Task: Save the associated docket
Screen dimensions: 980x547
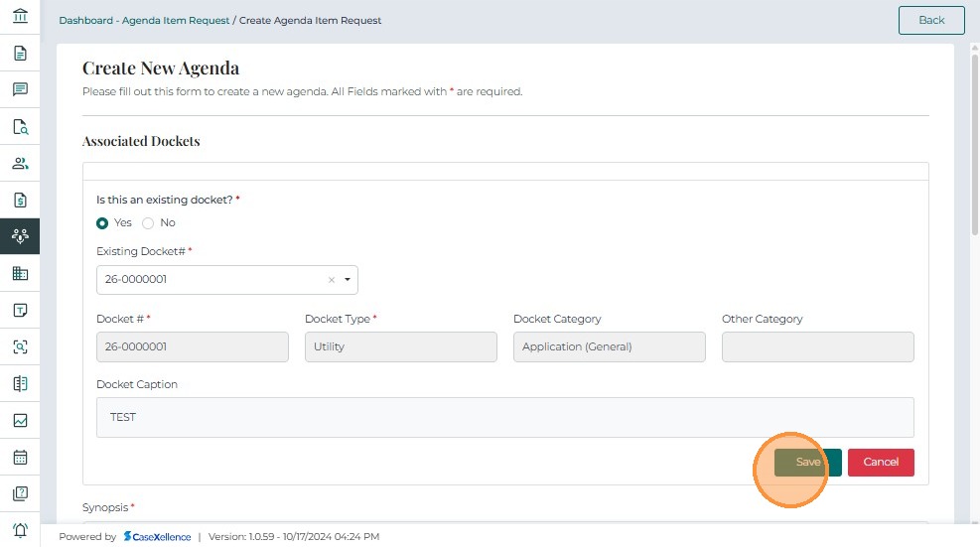Action: [x=807, y=463]
